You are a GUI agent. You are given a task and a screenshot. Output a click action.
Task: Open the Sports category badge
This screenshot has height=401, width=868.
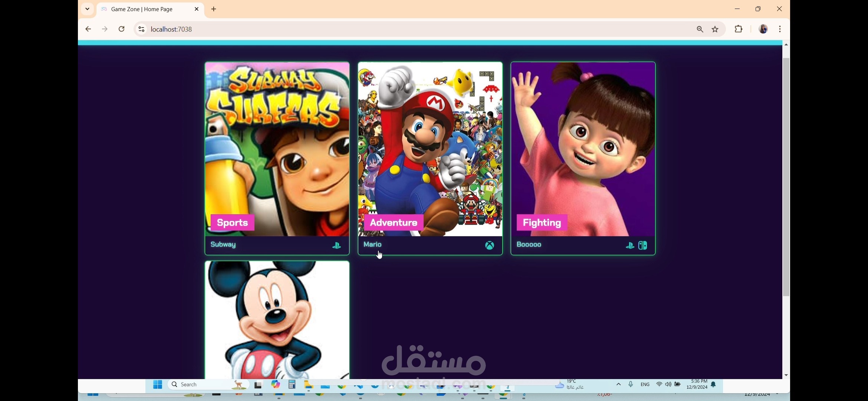click(233, 222)
